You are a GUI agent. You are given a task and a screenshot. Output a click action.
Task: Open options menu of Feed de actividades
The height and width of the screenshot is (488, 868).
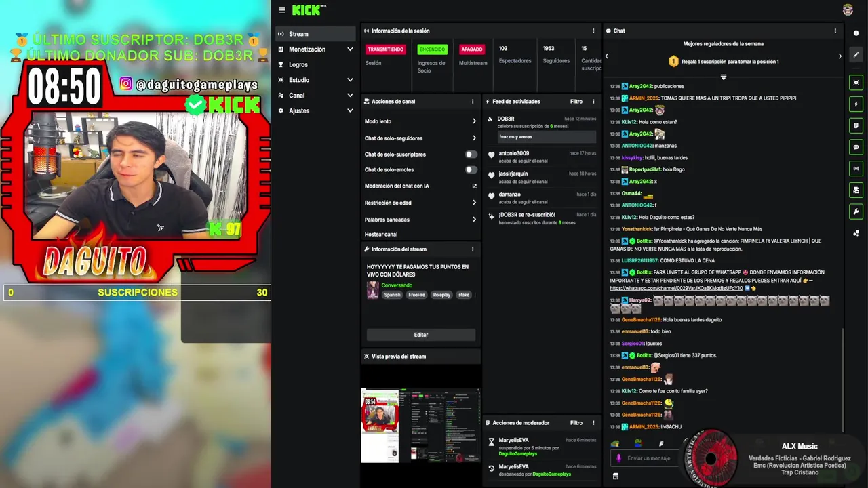coord(593,102)
